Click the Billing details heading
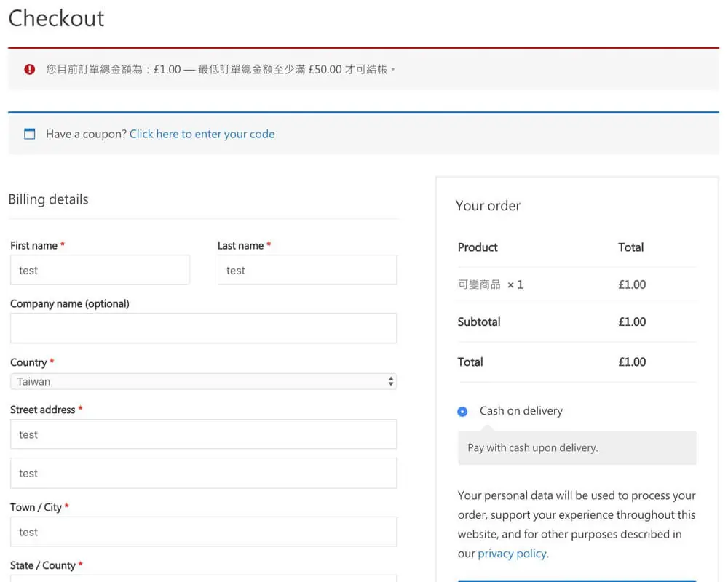Viewport: 728px width, 582px height. click(48, 199)
